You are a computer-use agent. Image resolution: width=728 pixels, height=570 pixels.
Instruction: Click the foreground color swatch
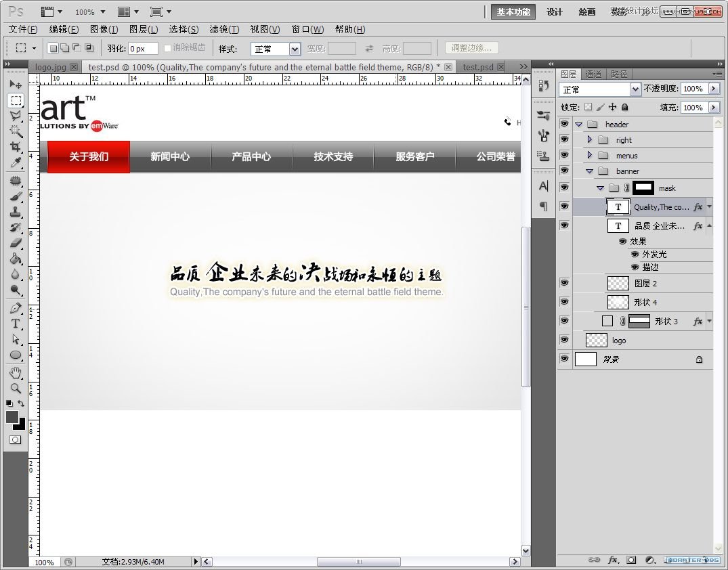(12, 417)
